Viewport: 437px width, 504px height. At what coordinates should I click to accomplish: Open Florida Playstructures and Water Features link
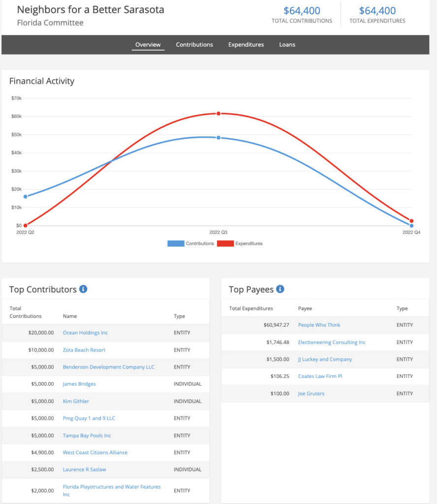112,491
